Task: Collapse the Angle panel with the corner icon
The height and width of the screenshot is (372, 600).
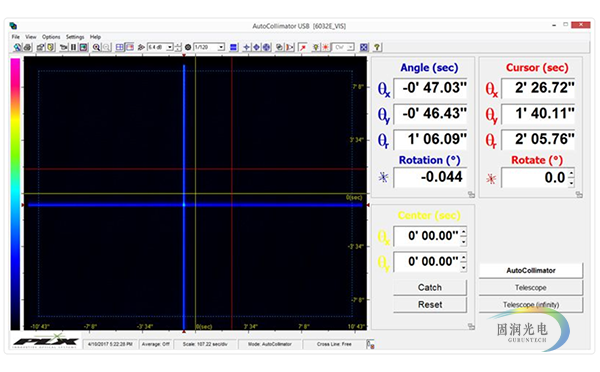Action: click(x=471, y=195)
